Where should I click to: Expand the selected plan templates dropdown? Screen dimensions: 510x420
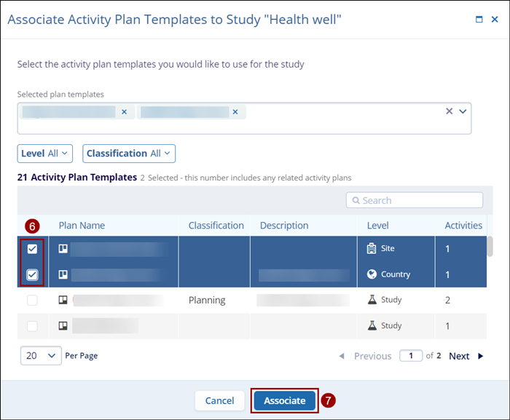463,111
